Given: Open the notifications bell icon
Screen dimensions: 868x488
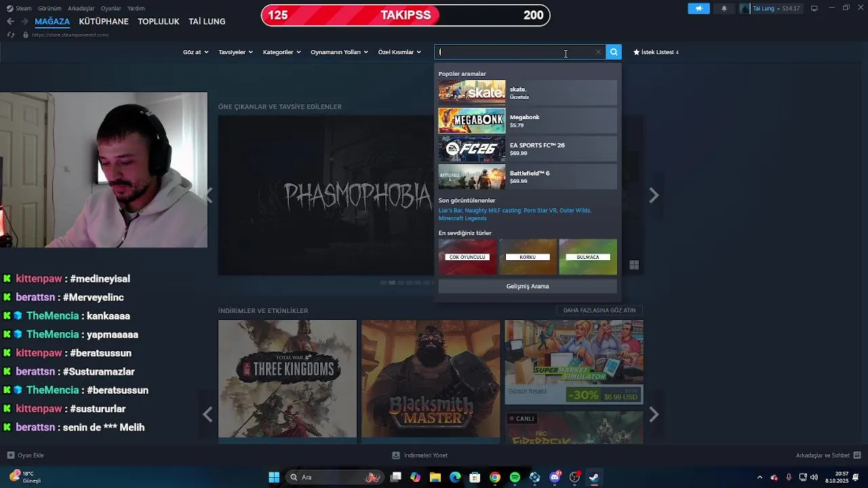Looking at the screenshot, I should pyautogui.click(x=724, y=8).
